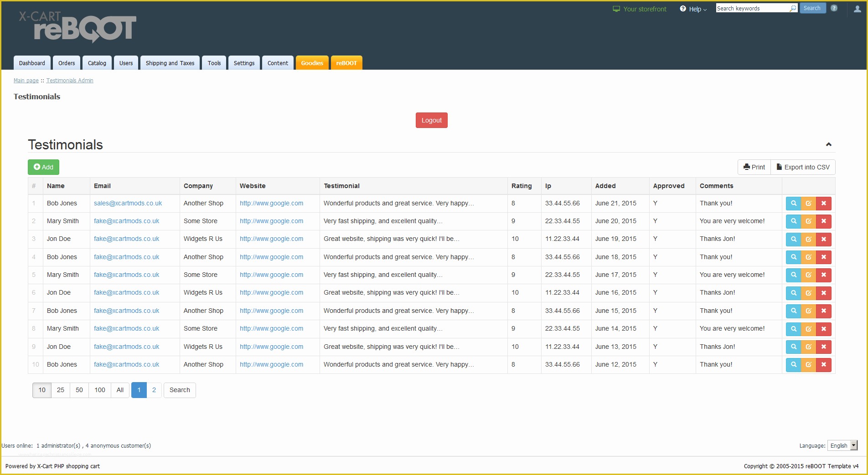Go to page 2 of testimonials
Screen dimensions: 868x475
point(154,390)
